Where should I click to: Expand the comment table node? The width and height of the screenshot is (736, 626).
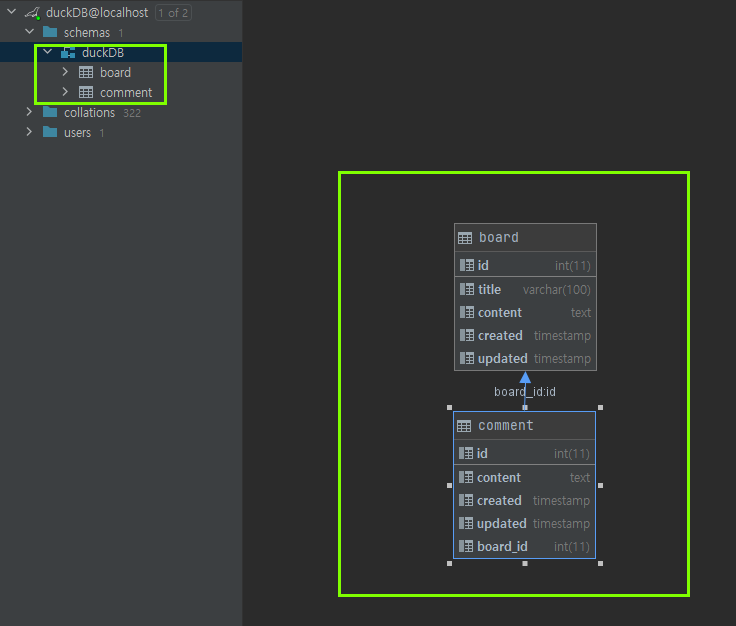pos(65,92)
